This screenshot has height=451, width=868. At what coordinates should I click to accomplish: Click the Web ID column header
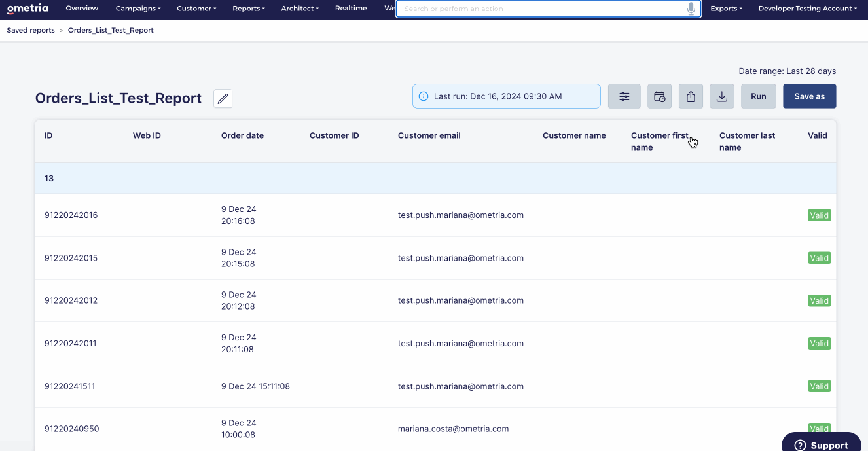pos(147,135)
